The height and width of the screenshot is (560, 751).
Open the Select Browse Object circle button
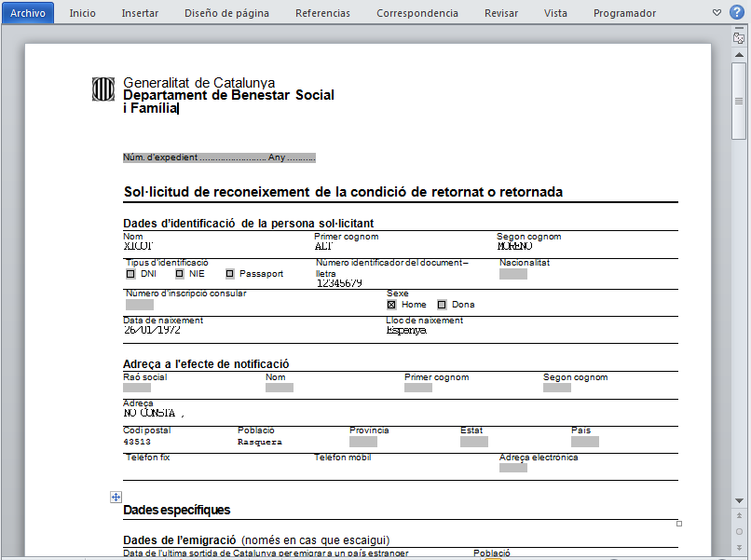tap(739, 531)
